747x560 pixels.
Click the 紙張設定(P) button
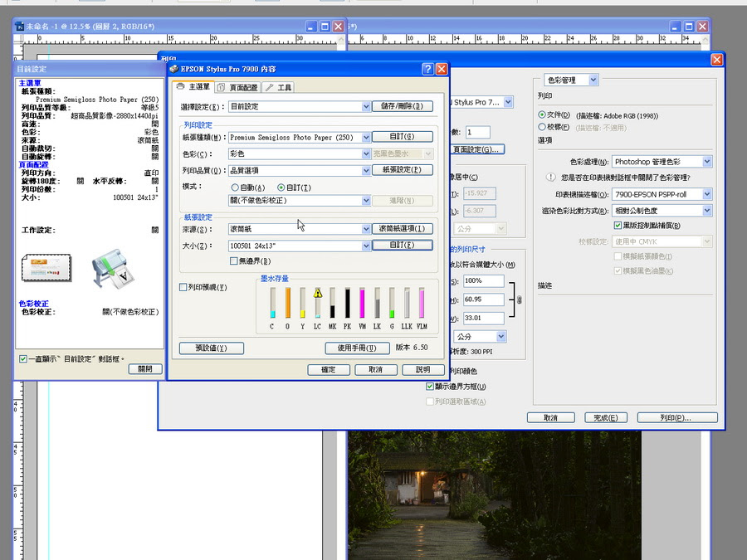pyautogui.click(x=402, y=170)
